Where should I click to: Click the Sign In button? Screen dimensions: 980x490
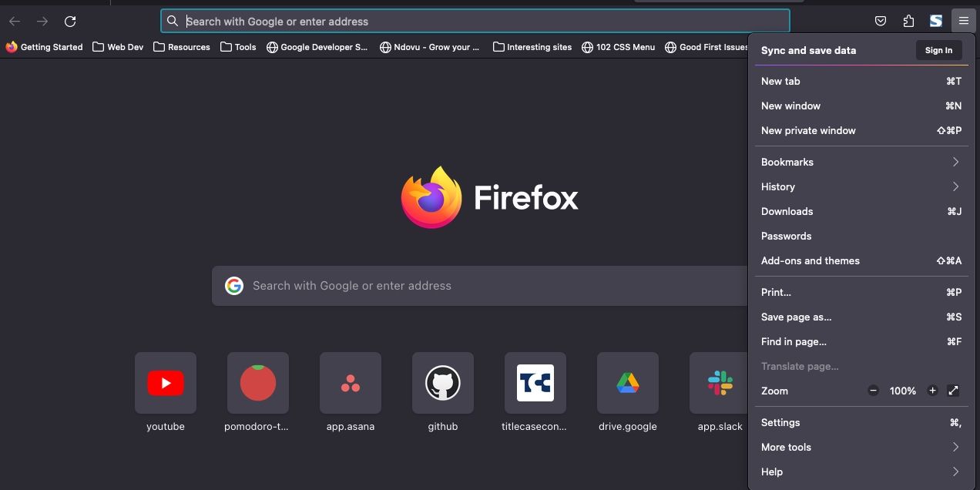[x=938, y=50]
